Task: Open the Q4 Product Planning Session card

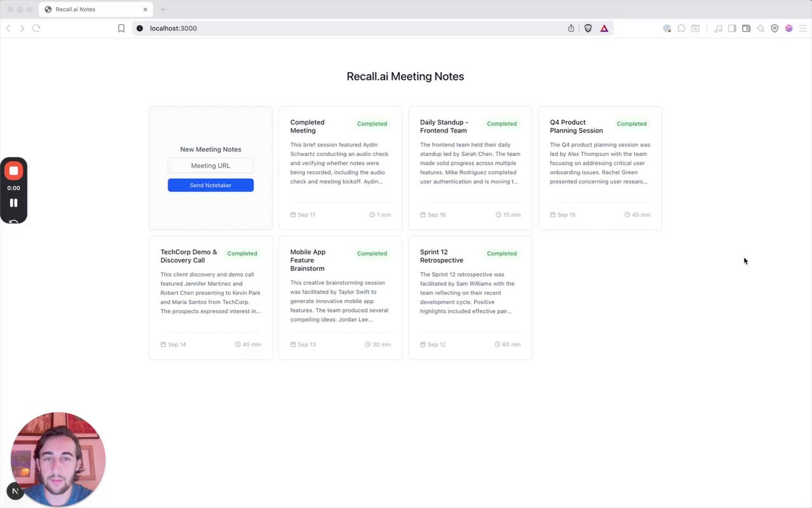Action: 599,167
